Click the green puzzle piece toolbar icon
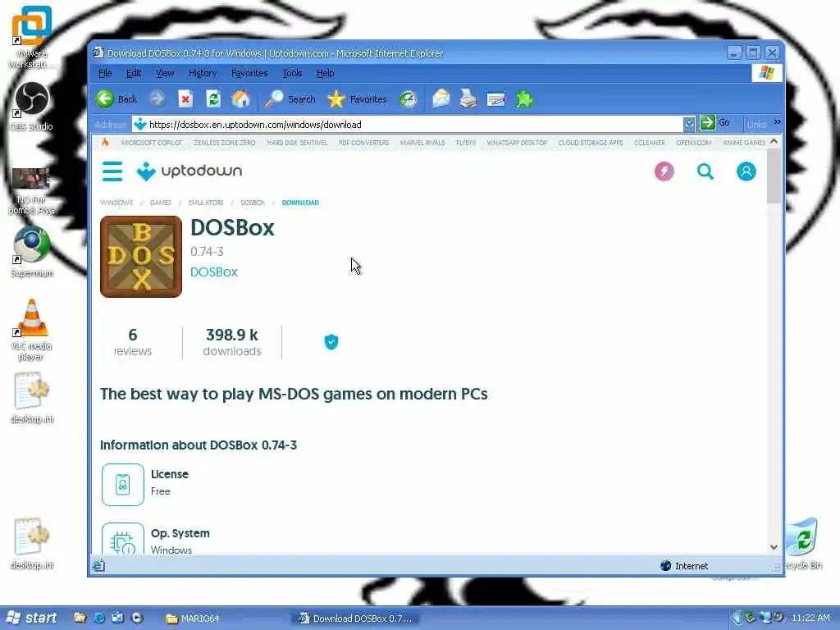This screenshot has width=840, height=630. [524, 99]
